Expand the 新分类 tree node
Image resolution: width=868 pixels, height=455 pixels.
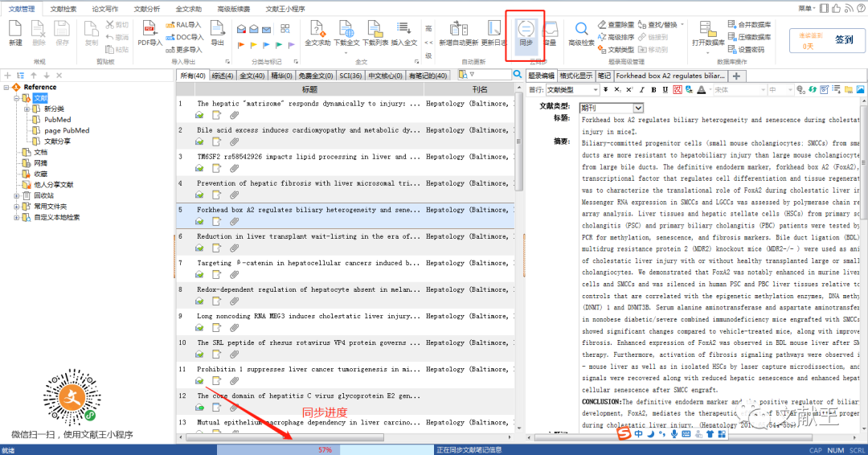click(x=27, y=109)
